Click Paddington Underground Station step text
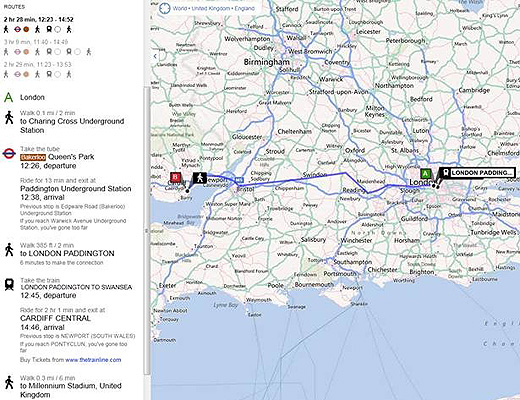This screenshot has height=400, width=520. (76, 189)
